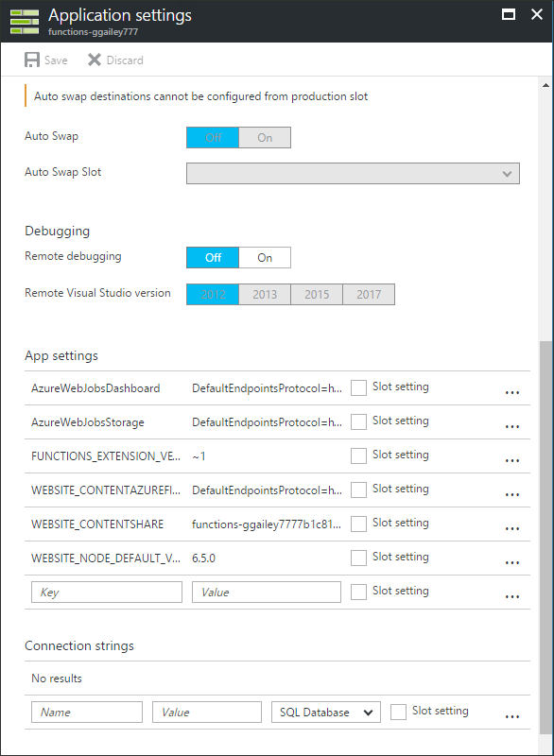The width and height of the screenshot is (554, 756).
Task: Maximize the Application settings blade
Action: tap(508, 15)
